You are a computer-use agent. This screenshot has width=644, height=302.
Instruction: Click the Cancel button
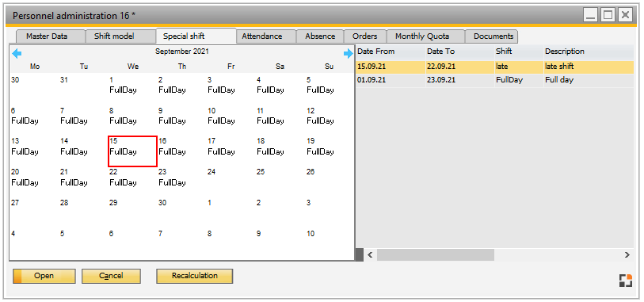(112, 276)
